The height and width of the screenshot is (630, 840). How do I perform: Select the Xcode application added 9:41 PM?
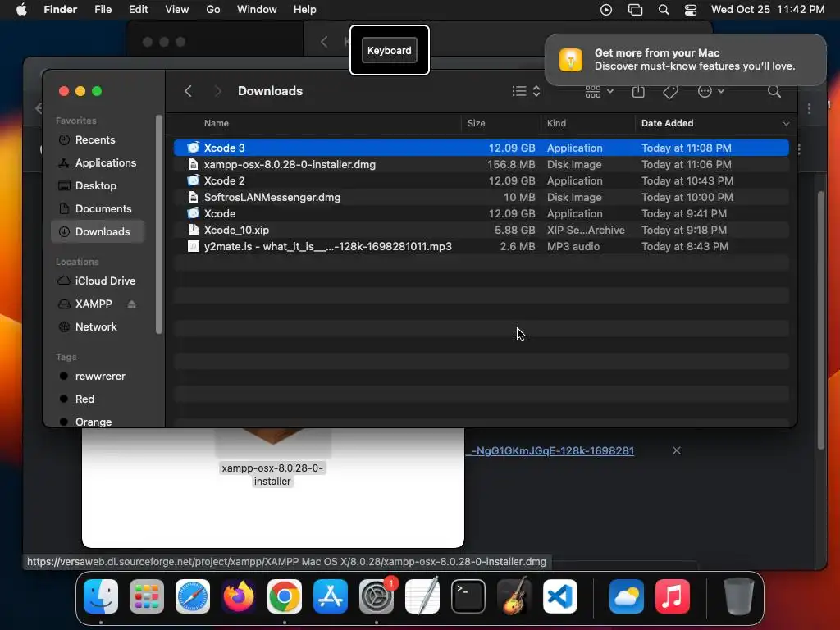[481, 214]
